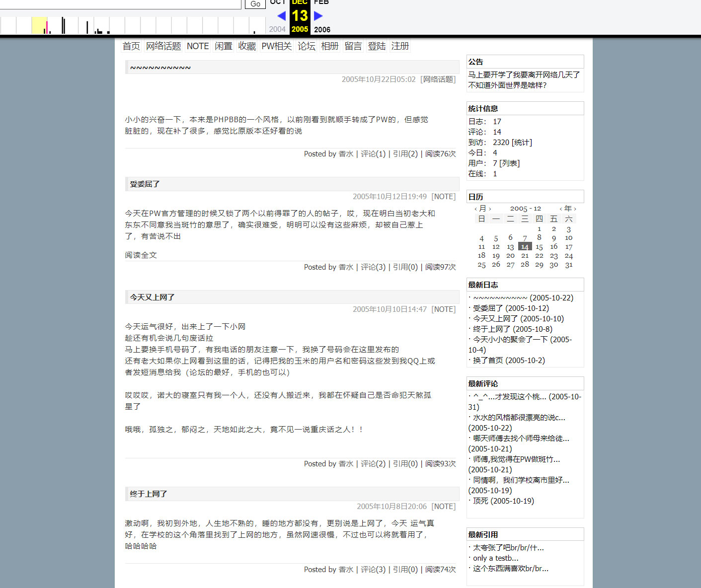Click post timestamp 2005年10月12日19:49
The image size is (701, 588).
click(x=390, y=197)
